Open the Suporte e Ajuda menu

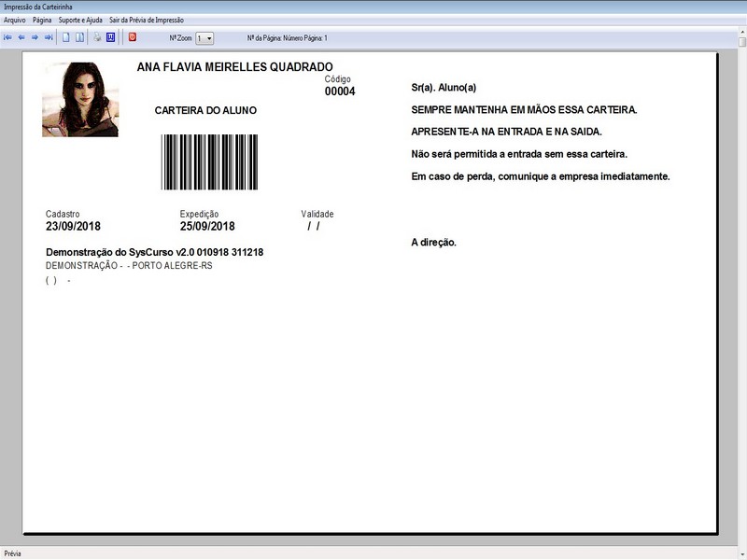click(x=80, y=20)
